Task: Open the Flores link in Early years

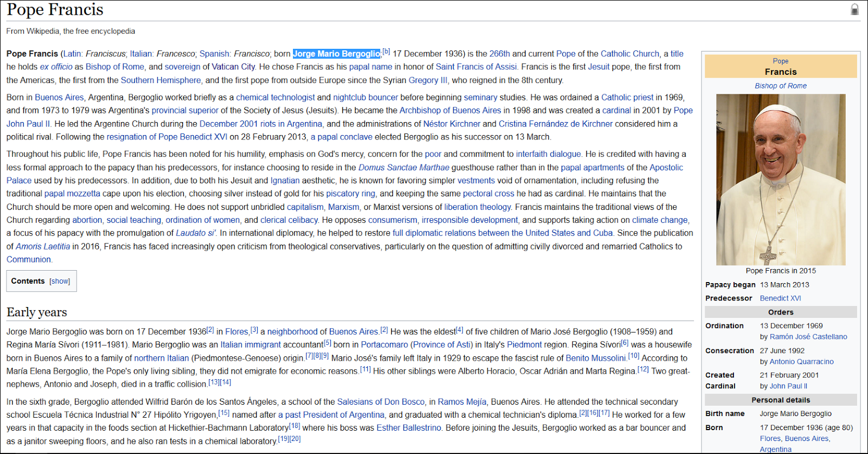Action: pos(237,332)
